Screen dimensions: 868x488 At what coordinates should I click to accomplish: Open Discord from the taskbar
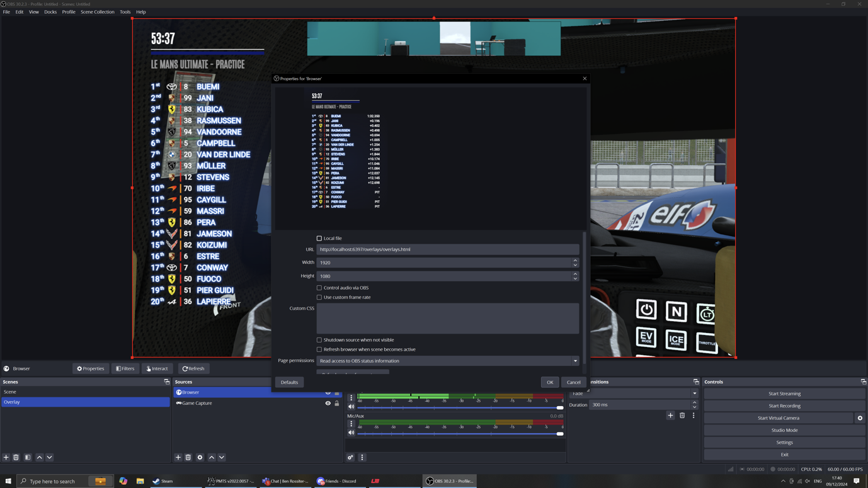click(x=340, y=481)
